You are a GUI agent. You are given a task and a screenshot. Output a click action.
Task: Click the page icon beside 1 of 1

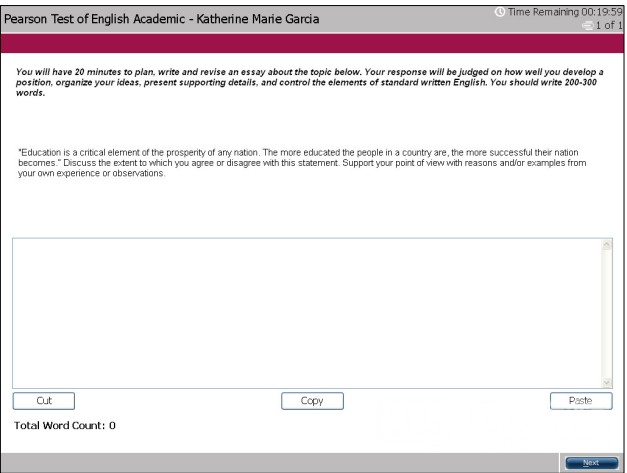tap(587, 26)
